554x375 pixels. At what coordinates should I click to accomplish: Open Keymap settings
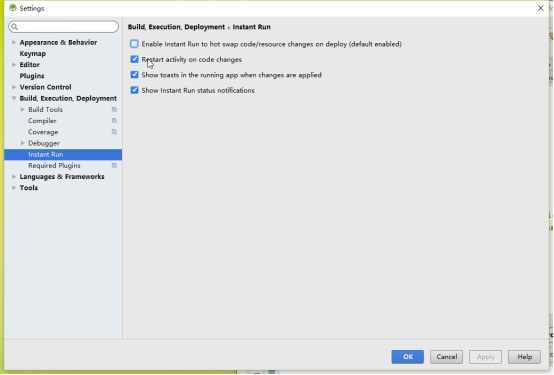click(x=33, y=54)
